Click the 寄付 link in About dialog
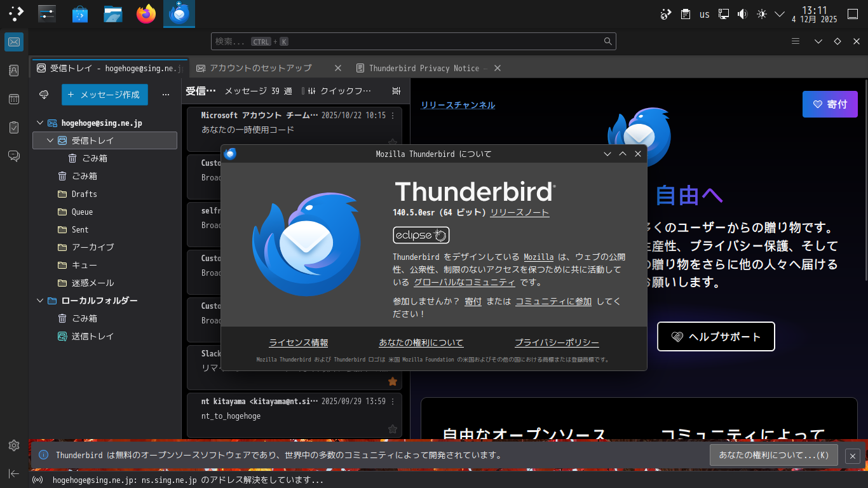 coord(473,302)
